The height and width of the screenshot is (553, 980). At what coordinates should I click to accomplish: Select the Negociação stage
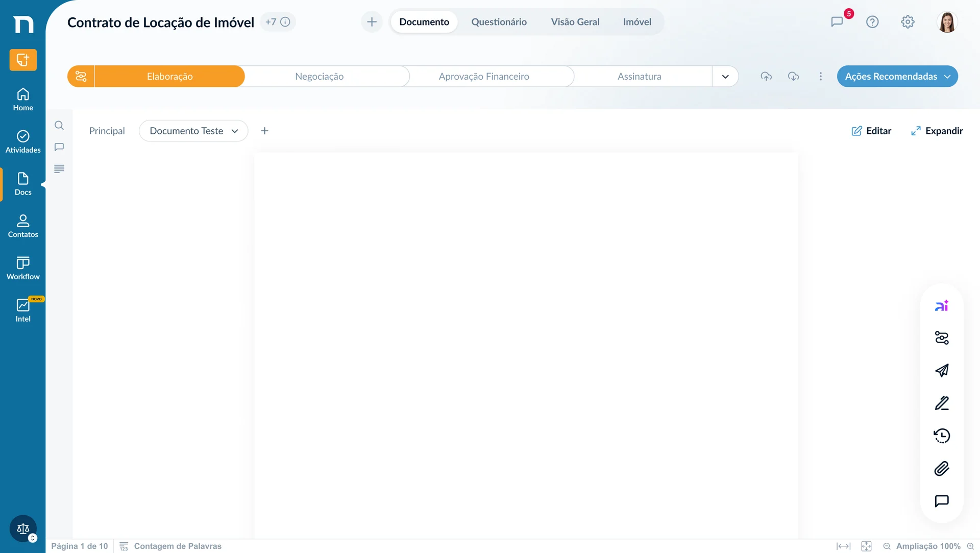pos(320,76)
